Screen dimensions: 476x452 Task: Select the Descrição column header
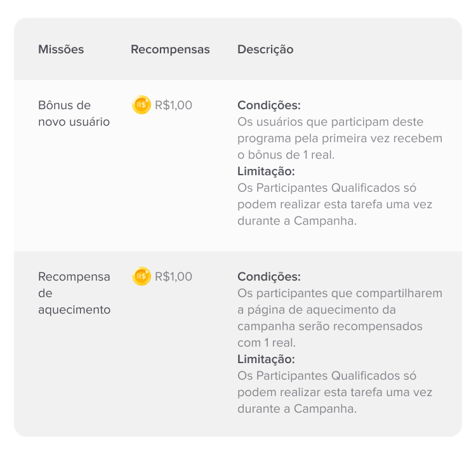[x=265, y=50]
